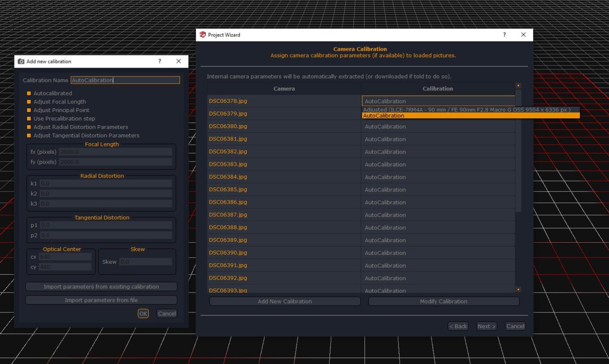609x364 pixels.
Task: Close the Add new calibration dialog
Action: [178, 61]
